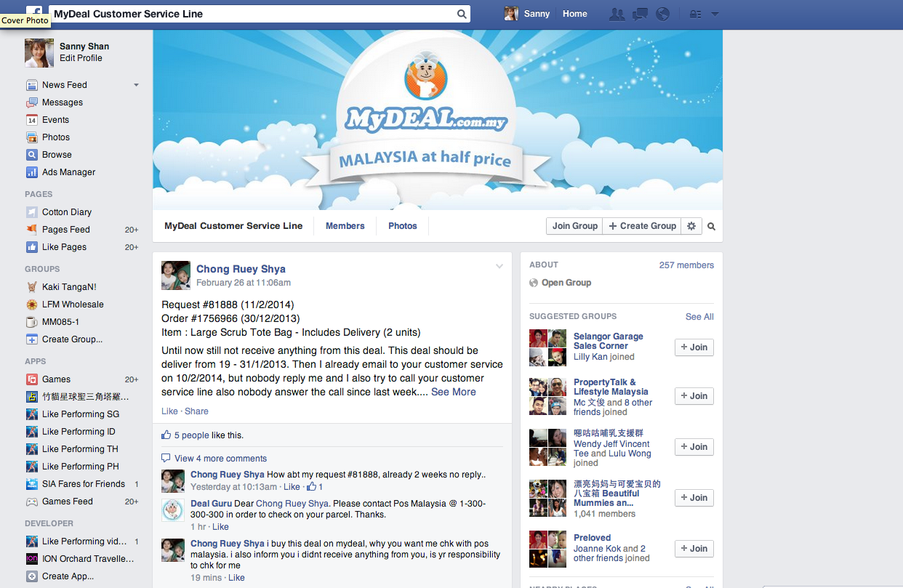Image resolution: width=903 pixels, height=588 pixels.
Task: Click Sanny Shan's profile picture in sidebar
Action: coord(39,53)
